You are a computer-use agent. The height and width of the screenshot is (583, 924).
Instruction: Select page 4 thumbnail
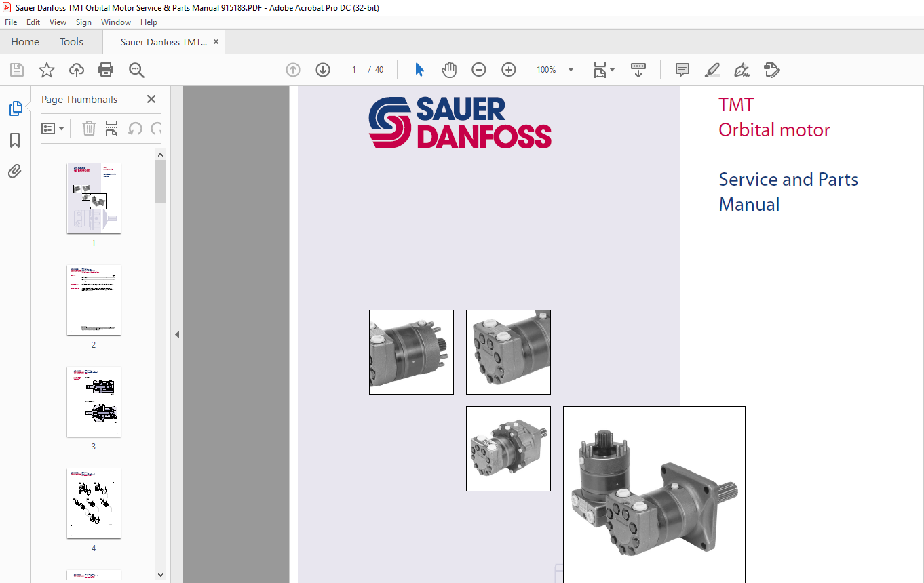[x=94, y=503]
